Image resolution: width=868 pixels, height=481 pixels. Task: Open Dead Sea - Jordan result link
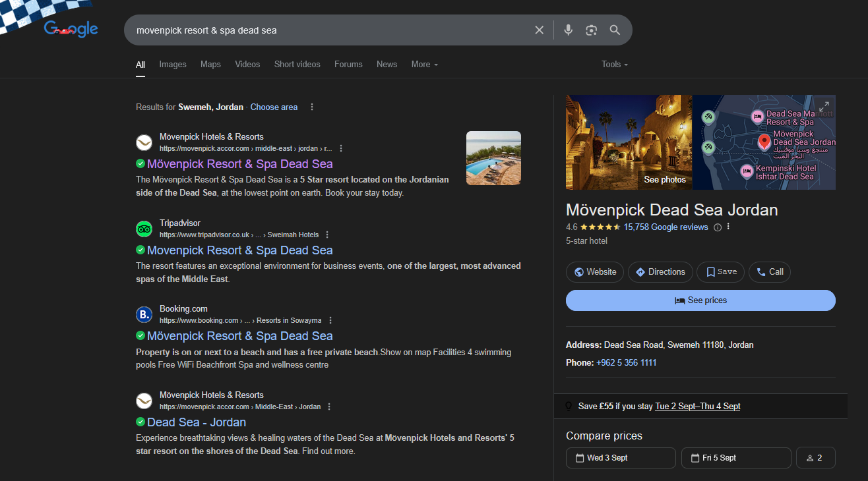click(197, 422)
